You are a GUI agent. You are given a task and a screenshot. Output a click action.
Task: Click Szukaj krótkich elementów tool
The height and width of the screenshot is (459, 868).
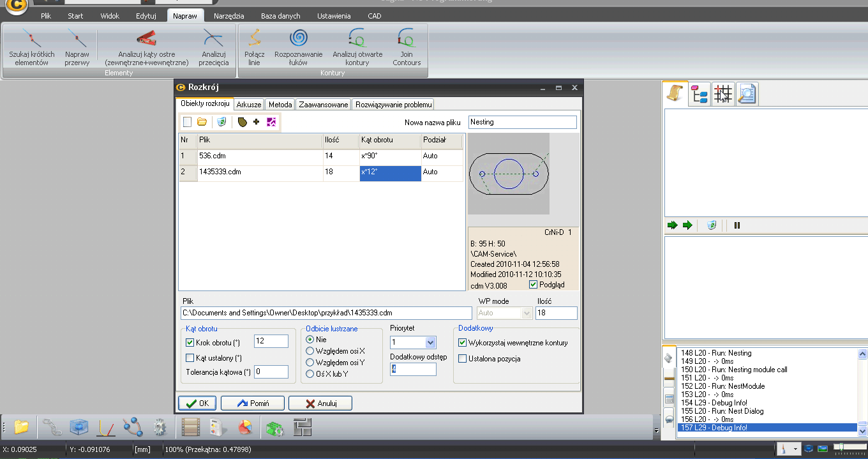click(32, 47)
